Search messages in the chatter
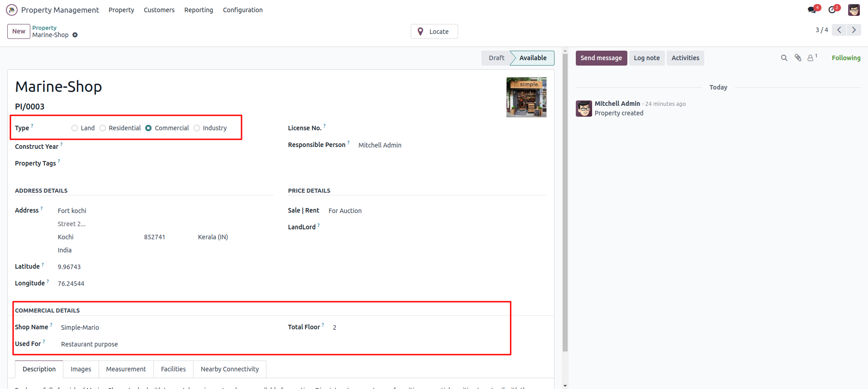 (x=784, y=58)
